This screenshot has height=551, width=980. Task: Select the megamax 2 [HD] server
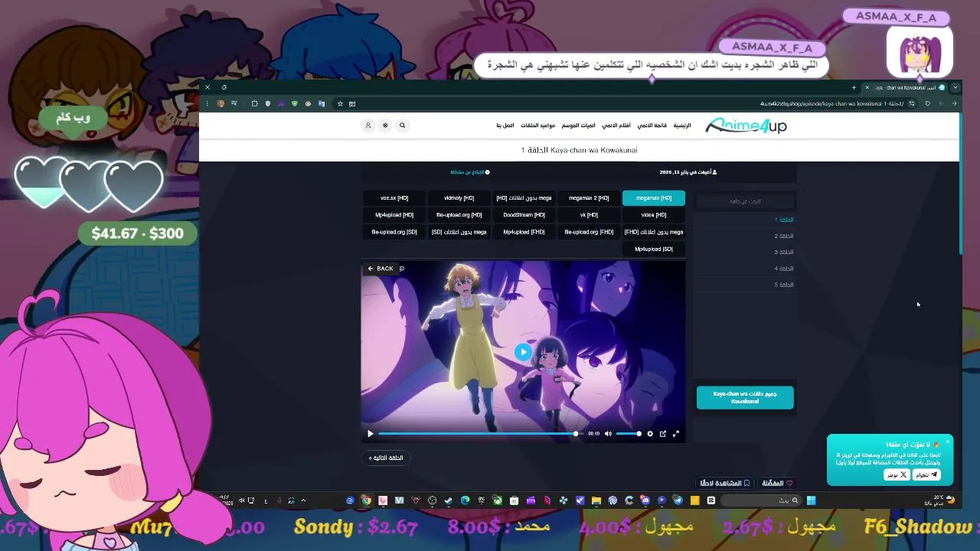point(589,198)
